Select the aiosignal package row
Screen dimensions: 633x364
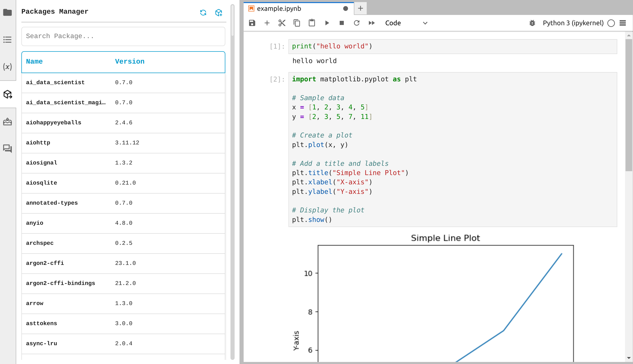pos(123,163)
